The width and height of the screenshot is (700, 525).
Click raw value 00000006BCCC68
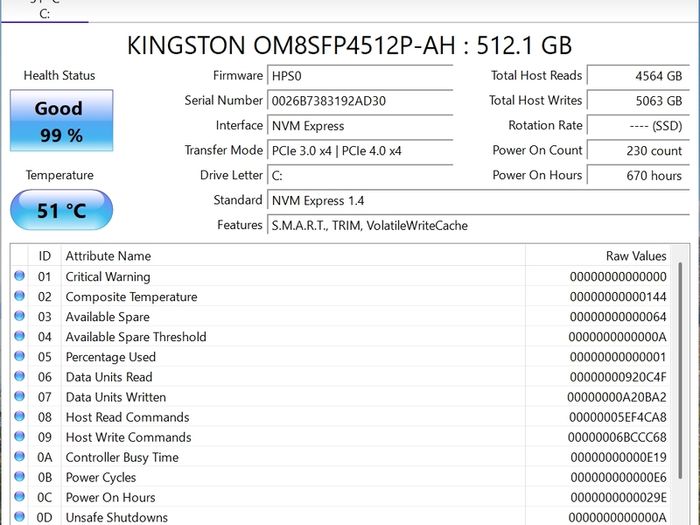[617, 438]
